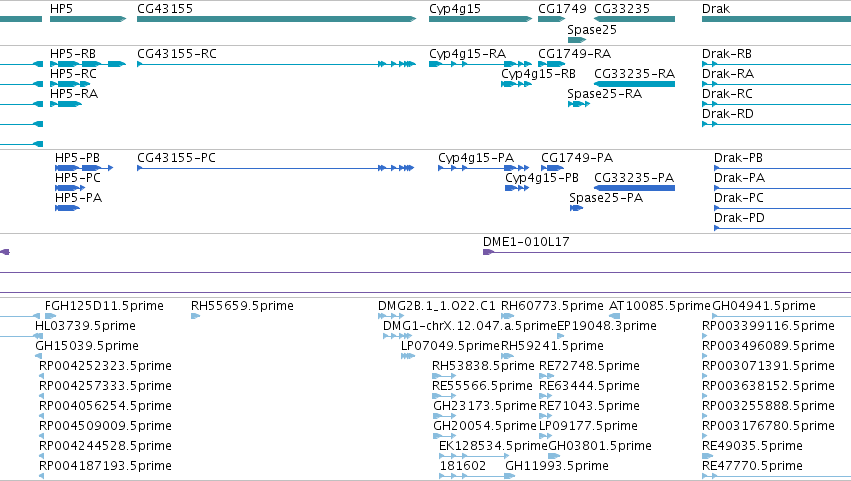This screenshot has width=851, height=481.
Task: Select EST EK128534.5prime label
Action: (x=493, y=447)
